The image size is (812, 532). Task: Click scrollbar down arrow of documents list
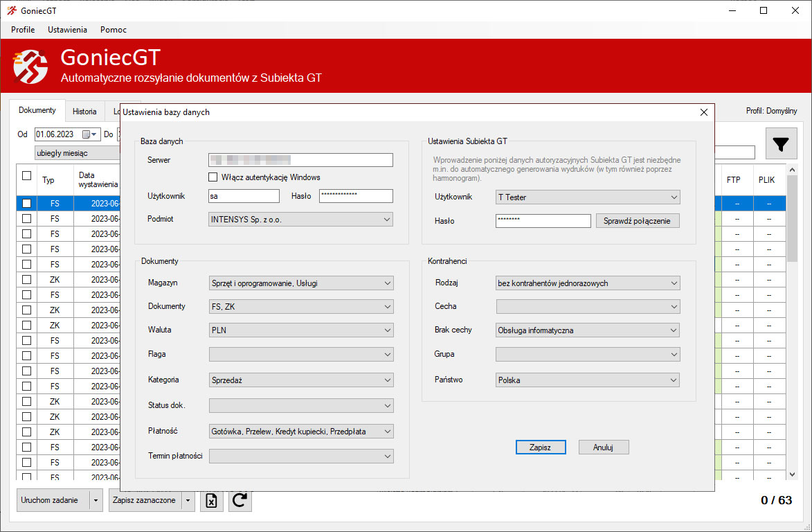(x=792, y=474)
